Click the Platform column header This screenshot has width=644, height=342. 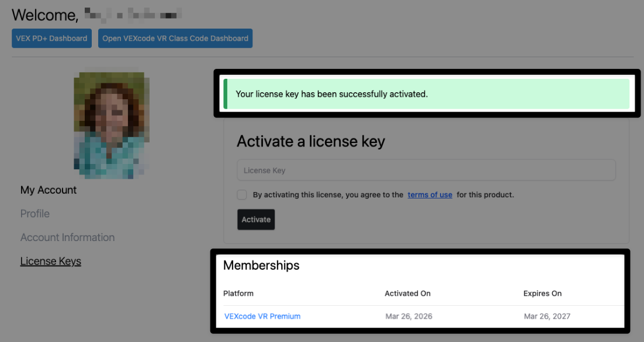pos(238,293)
